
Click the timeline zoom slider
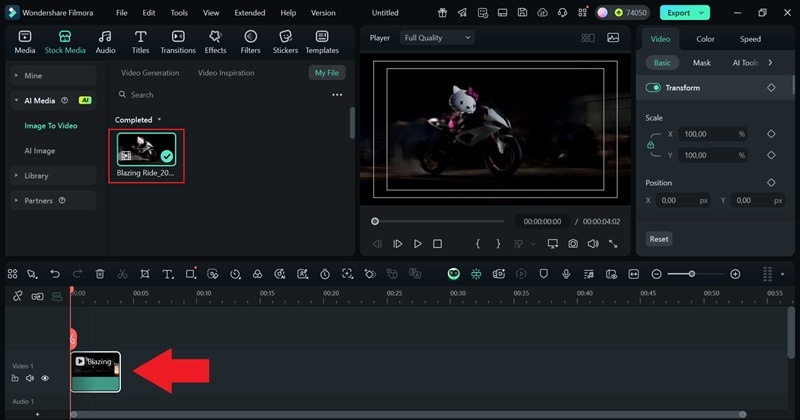695,274
